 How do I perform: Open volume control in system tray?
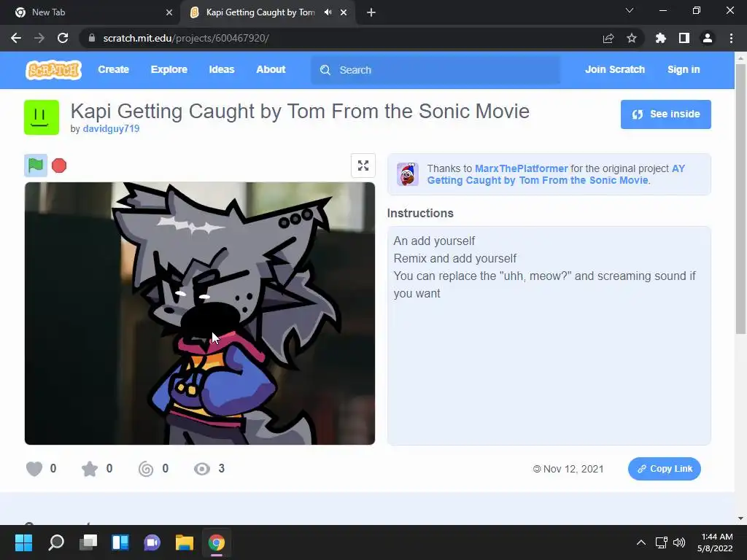(x=679, y=542)
